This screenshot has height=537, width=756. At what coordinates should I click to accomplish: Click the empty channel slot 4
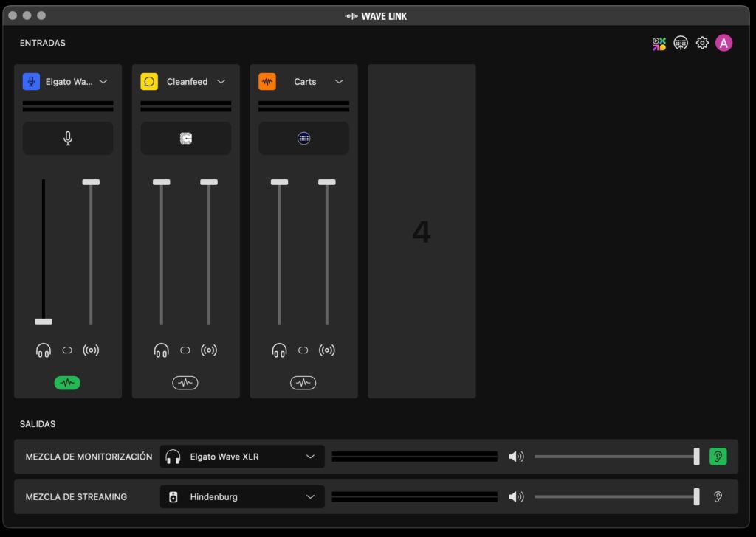[422, 232]
